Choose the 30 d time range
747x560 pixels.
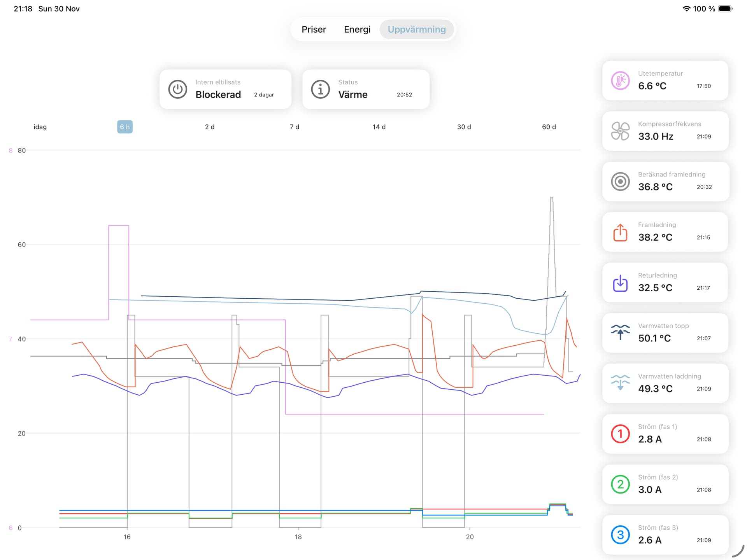pyautogui.click(x=464, y=127)
